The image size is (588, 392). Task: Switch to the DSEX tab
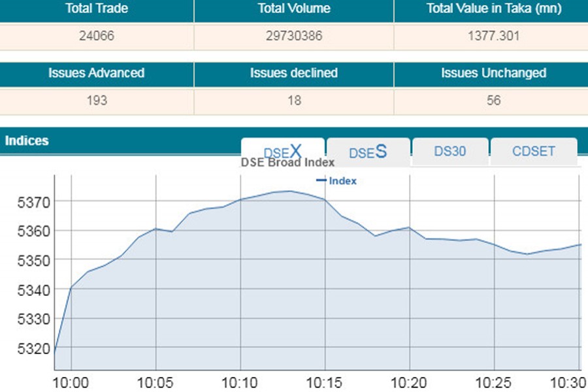[x=282, y=151]
